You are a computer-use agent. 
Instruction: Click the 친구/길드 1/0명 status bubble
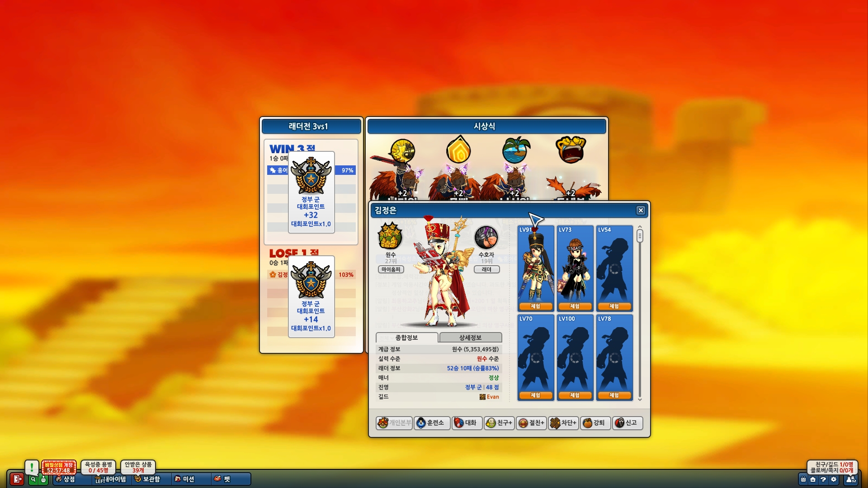point(832,467)
